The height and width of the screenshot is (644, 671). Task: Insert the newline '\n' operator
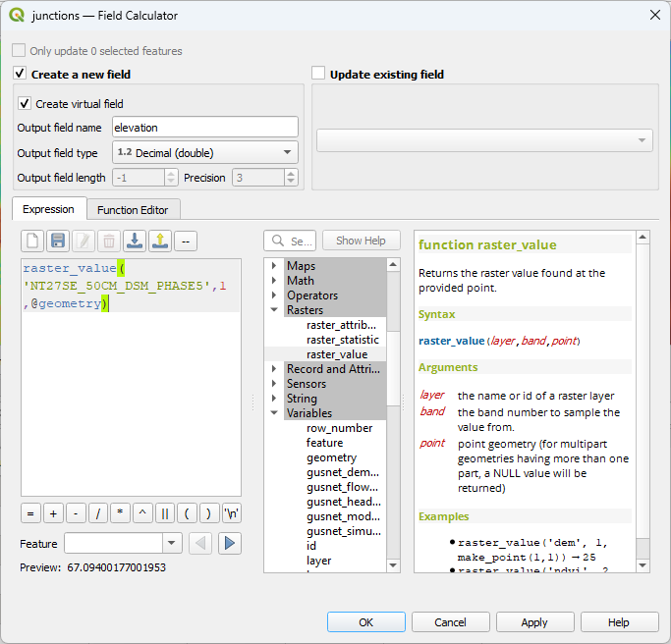(231, 512)
